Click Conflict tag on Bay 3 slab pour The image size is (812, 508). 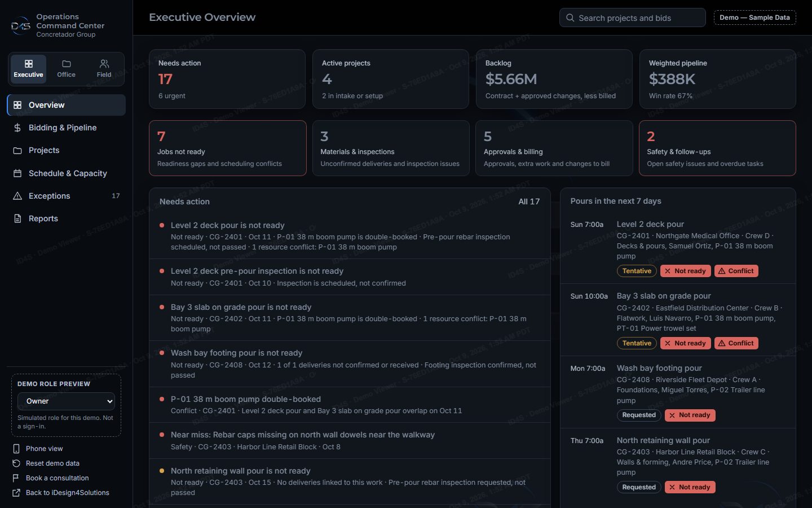[736, 343]
